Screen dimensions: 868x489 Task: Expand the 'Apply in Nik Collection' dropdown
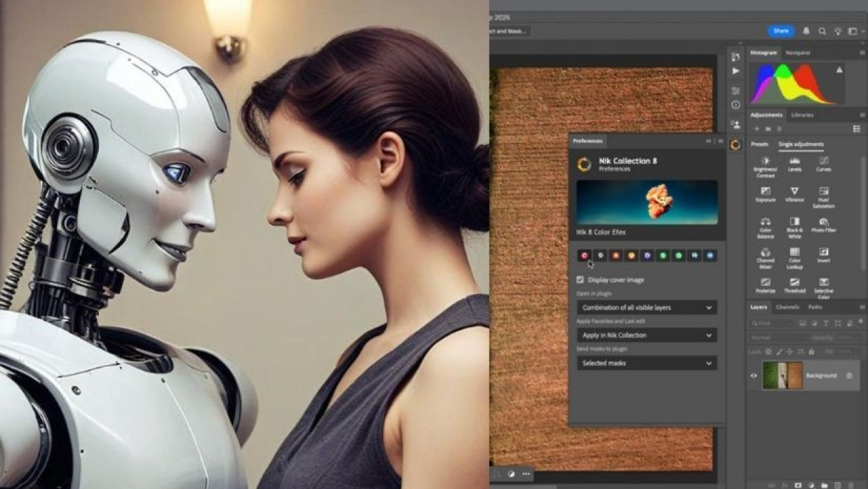coord(646,336)
